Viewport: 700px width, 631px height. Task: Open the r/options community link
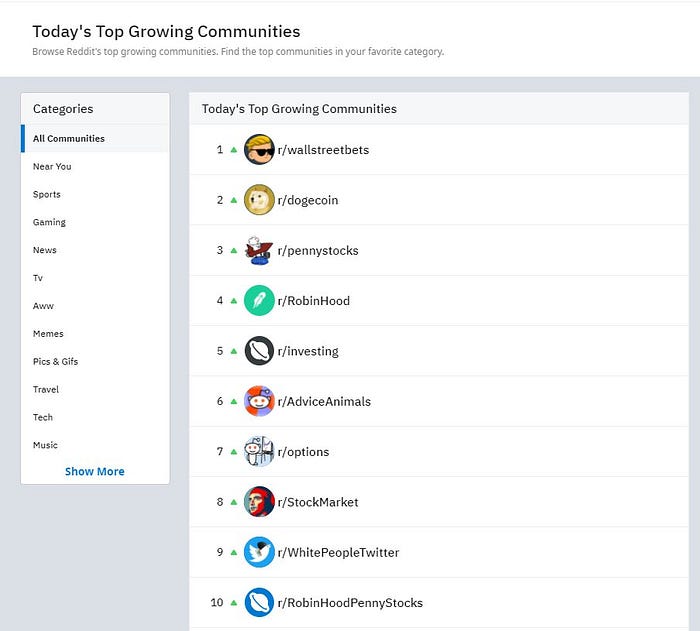[x=303, y=452]
